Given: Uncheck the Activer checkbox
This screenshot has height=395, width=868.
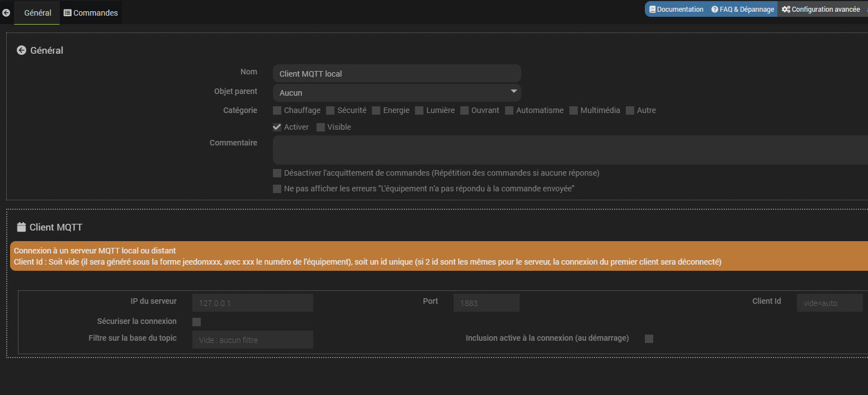Looking at the screenshot, I should pyautogui.click(x=277, y=127).
